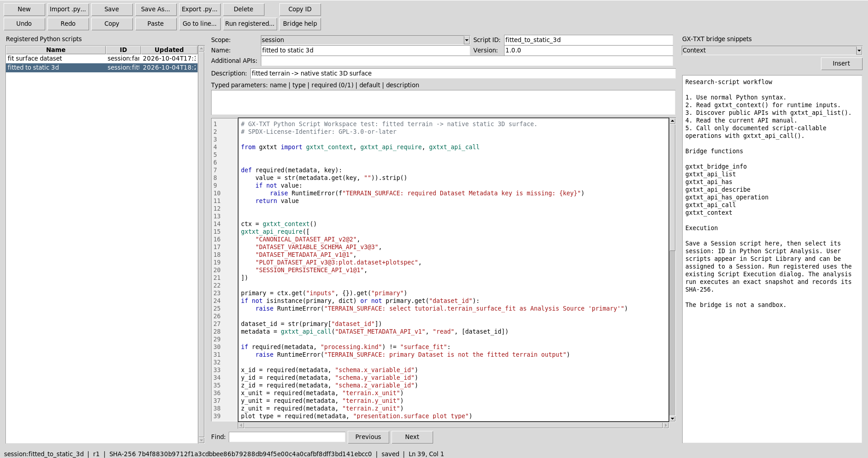Open Bridge help
The height and width of the screenshot is (458, 868).
tap(300, 24)
